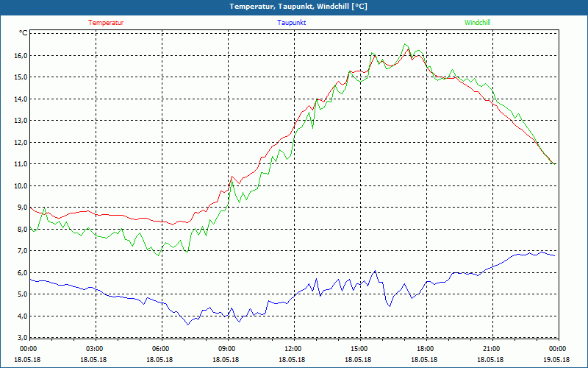
Task: Click the '21:00' time label
Action: click(x=491, y=349)
